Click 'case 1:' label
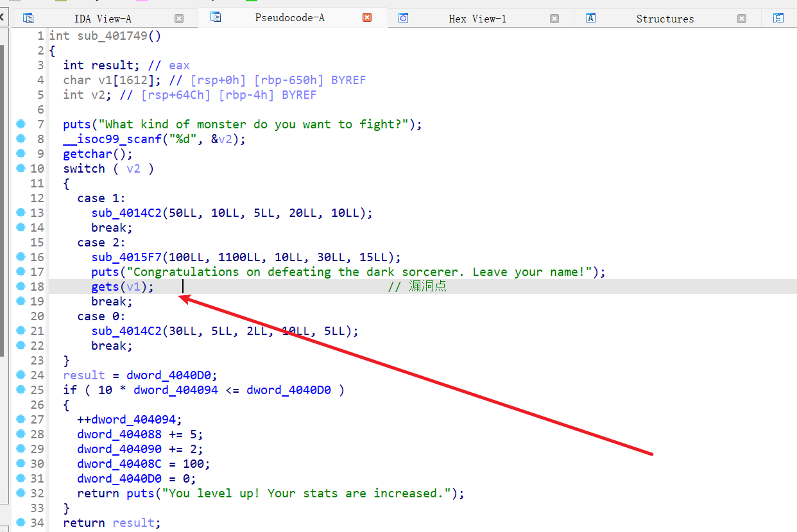Viewport: 797px width, 532px height. click(x=101, y=198)
